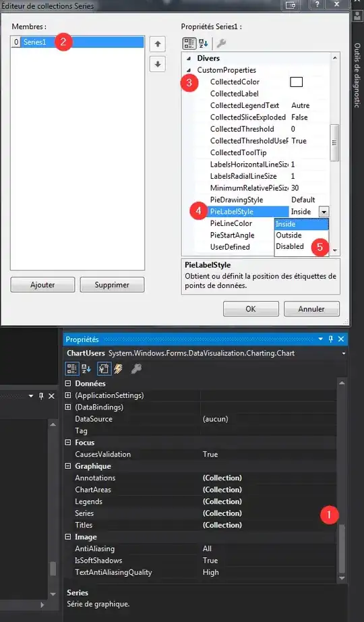Viewport: 364px width, 622px height.
Task: Close the left dark panel
Action: tap(51, 396)
